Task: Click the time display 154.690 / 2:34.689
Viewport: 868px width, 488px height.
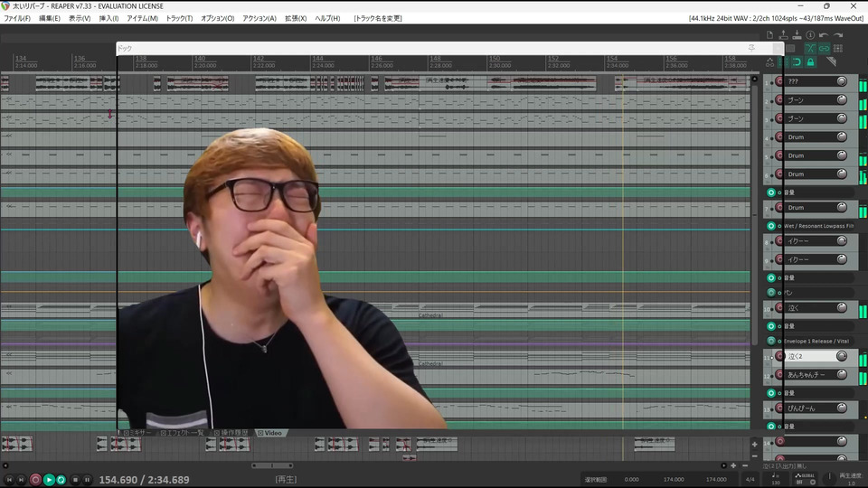Action: [144, 480]
